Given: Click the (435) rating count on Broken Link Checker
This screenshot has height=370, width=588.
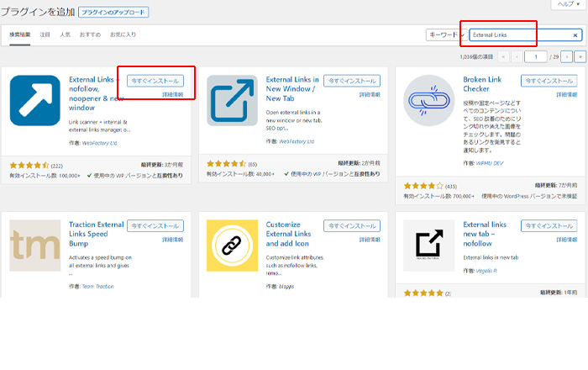Looking at the screenshot, I should coord(451,186).
